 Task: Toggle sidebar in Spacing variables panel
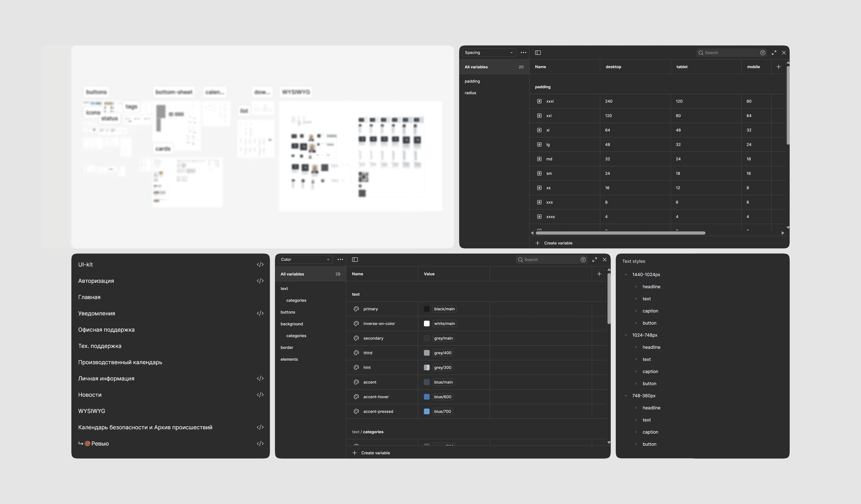[538, 53]
